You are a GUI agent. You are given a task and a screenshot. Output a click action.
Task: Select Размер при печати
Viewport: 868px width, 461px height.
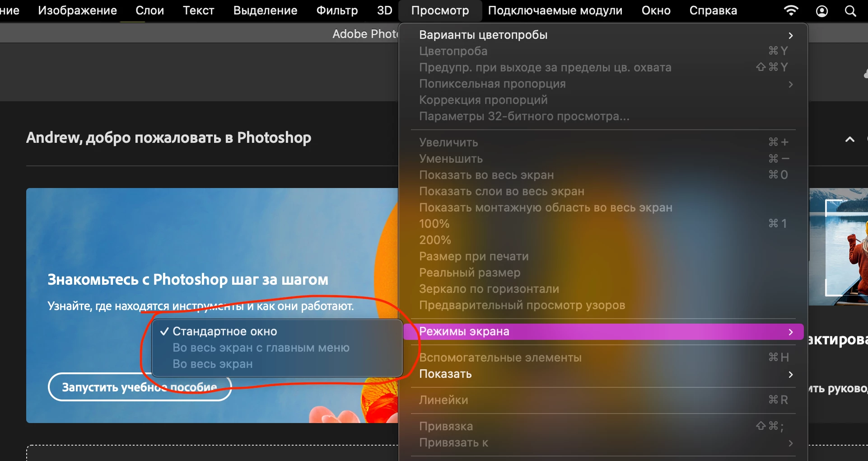point(603,256)
